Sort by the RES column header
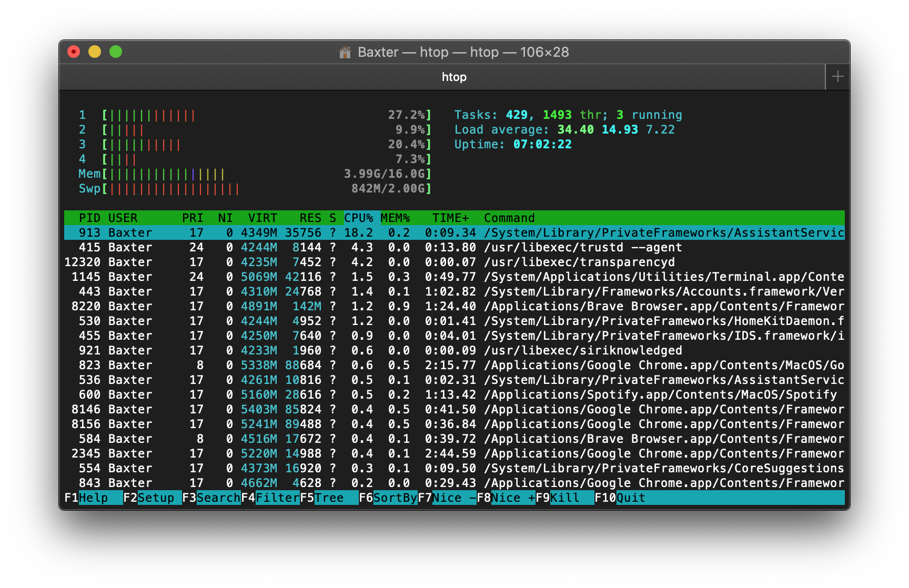 pos(310,218)
